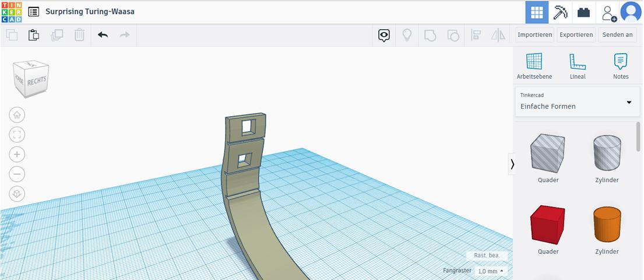Click the undo arrow
The height and width of the screenshot is (280, 644).
[103, 35]
